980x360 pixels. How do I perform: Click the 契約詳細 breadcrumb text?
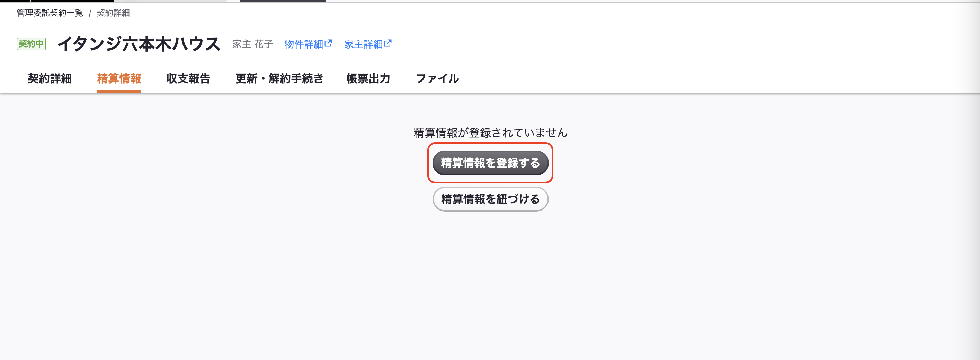113,13
